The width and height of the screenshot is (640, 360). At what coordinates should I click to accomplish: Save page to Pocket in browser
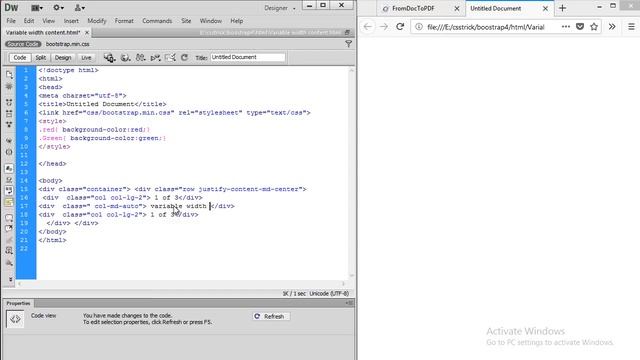[x=580, y=27]
